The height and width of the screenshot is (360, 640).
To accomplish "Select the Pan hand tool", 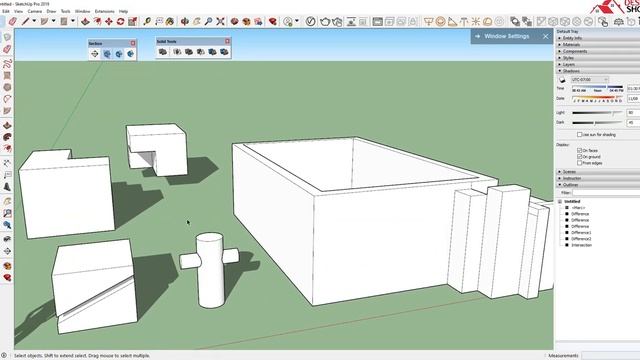I will [197, 21].
